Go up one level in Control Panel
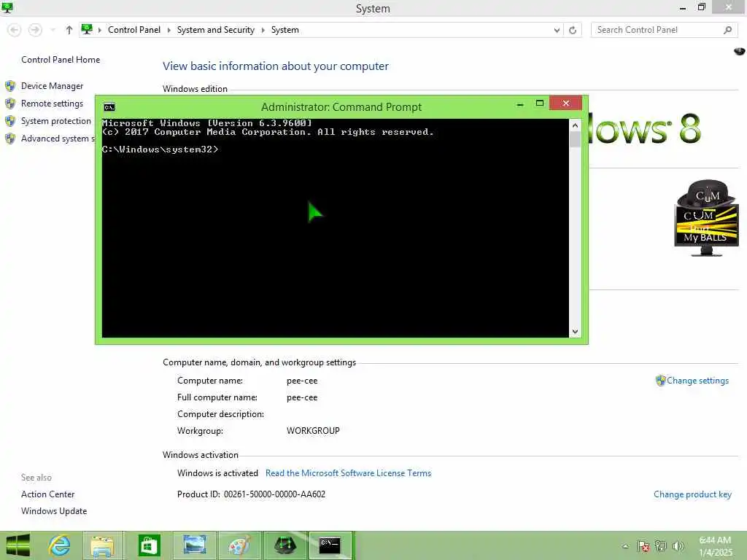The width and height of the screenshot is (747, 560). (69, 30)
